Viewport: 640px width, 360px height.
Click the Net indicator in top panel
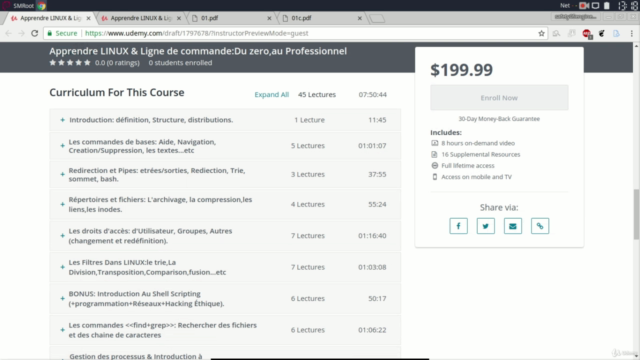click(x=565, y=6)
